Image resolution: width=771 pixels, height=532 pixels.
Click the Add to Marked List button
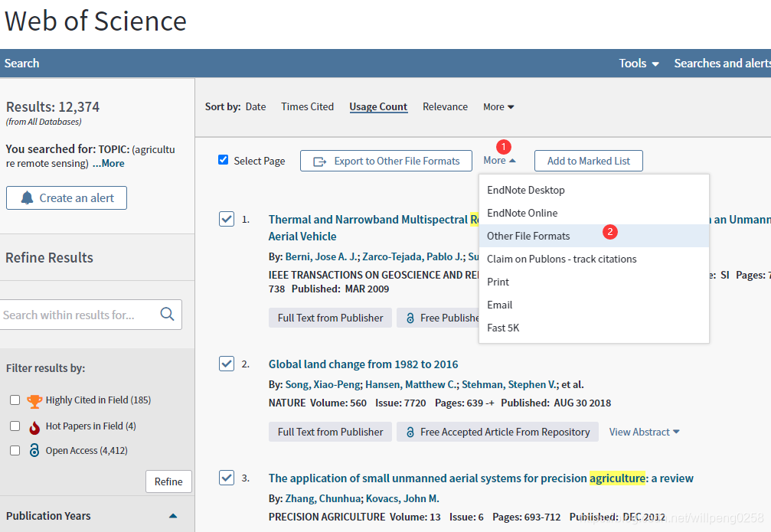click(589, 161)
